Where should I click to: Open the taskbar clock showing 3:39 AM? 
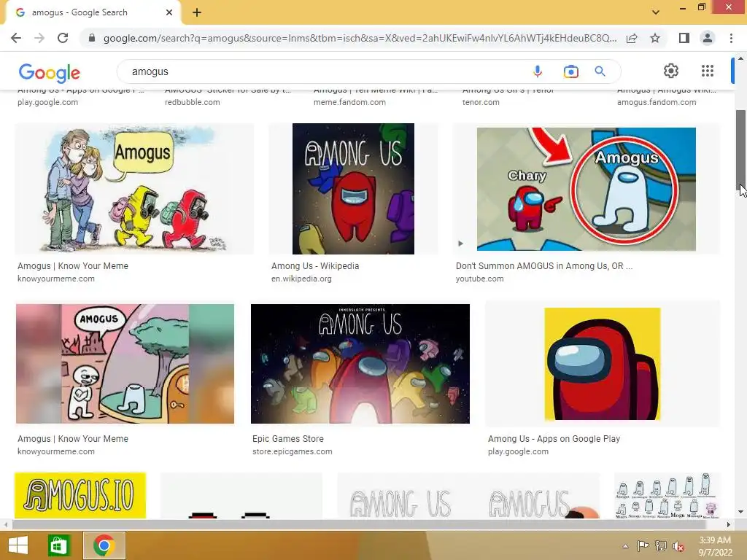715,546
